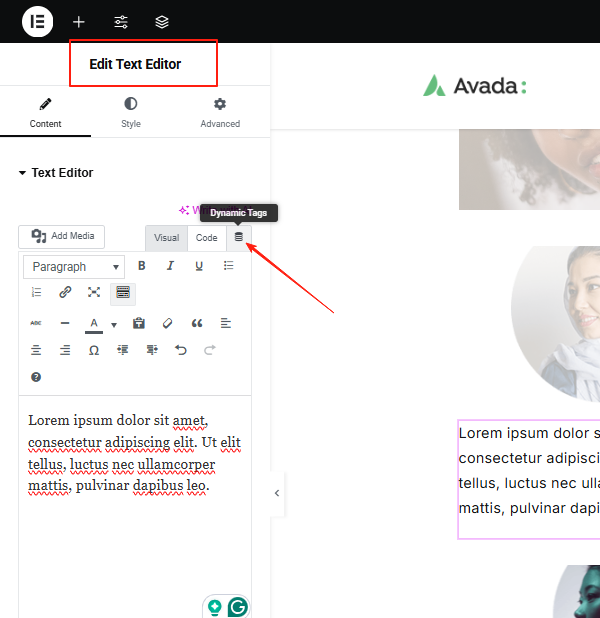Image resolution: width=600 pixels, height=618 pixels.
Task: Click the circular woman portrait image
Action: tap(555, 324)
